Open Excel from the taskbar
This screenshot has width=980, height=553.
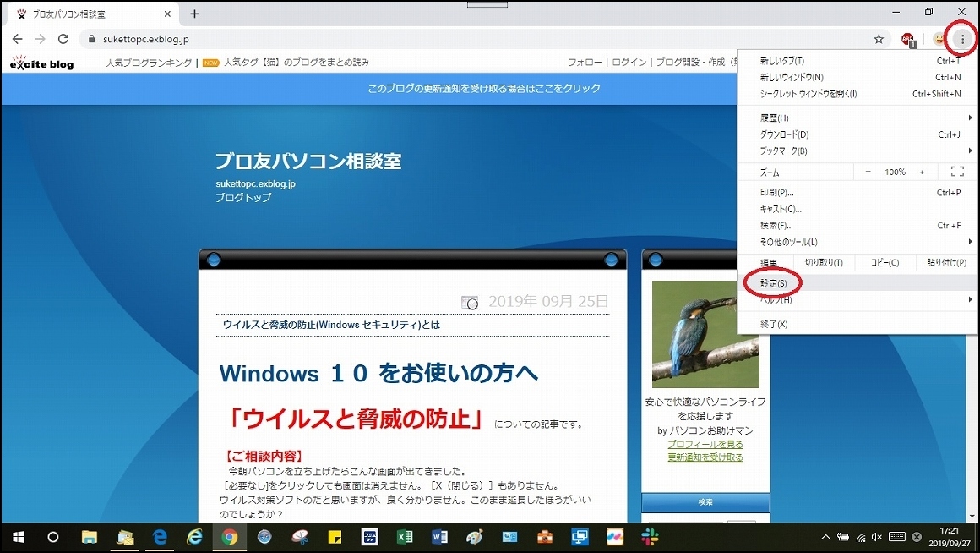click(405, 538)
